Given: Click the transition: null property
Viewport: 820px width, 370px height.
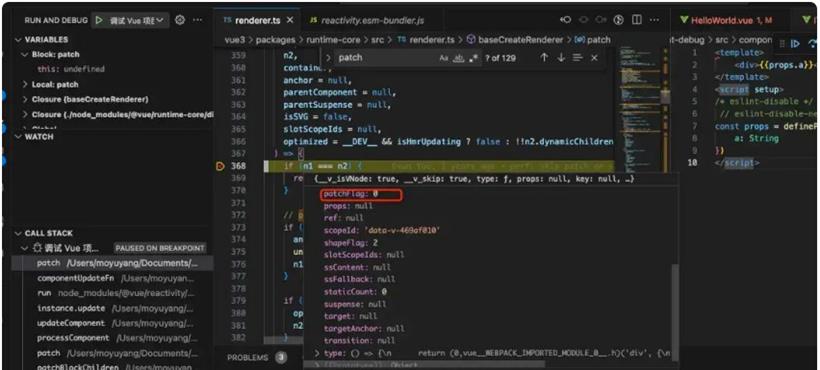Looking at the screenshot, I should click(359, 341).
